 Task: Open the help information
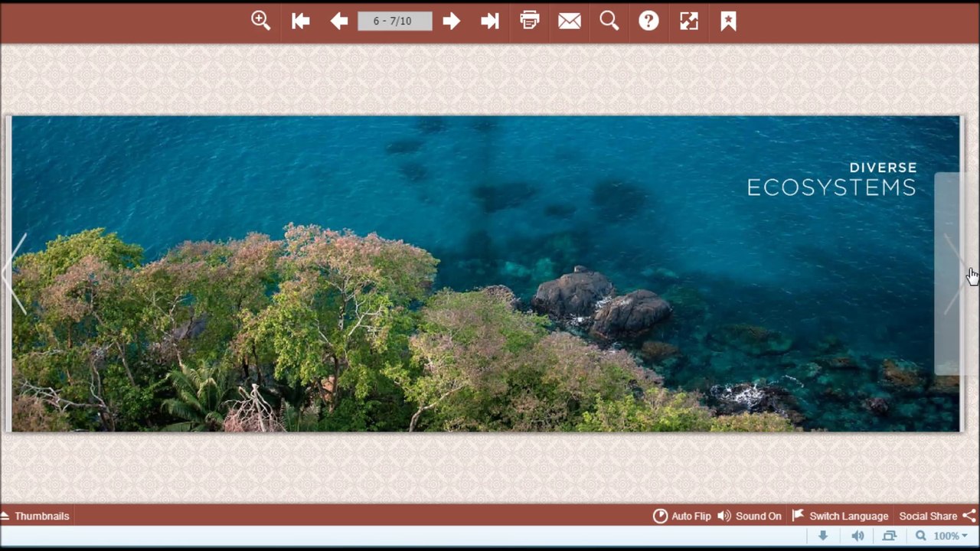648,21
